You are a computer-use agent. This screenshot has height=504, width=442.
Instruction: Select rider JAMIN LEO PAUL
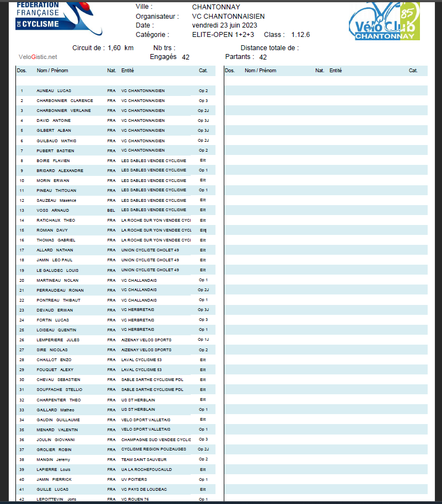click(55, 260)
